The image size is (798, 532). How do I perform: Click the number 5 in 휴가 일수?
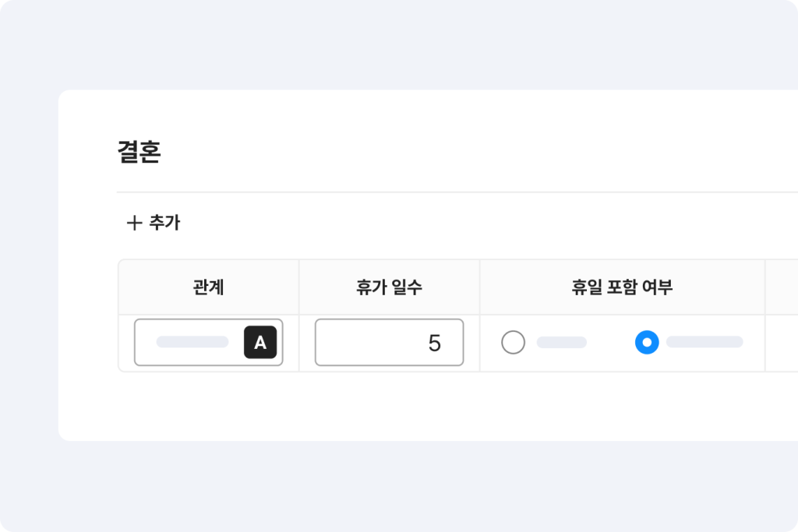pyautogui.click(x=435, y=344)
